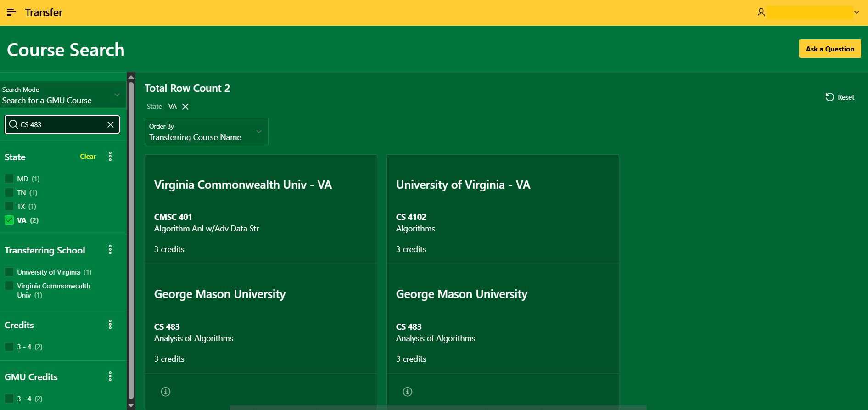Image resolution: width=868 pixels, height=410 pixels.
Task: Open the Search Mode dropdown
Action: [62, 95]
